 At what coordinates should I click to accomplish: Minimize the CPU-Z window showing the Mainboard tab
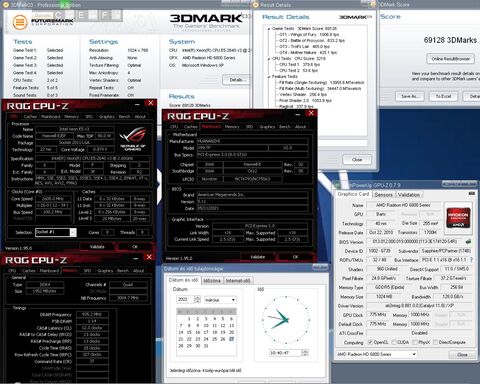[297, 114]
